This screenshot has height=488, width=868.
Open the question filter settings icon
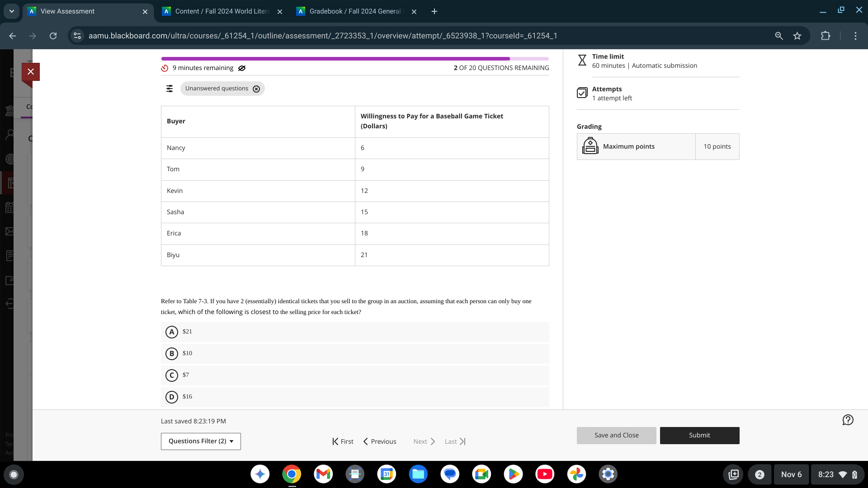click(x=170, y=89)
